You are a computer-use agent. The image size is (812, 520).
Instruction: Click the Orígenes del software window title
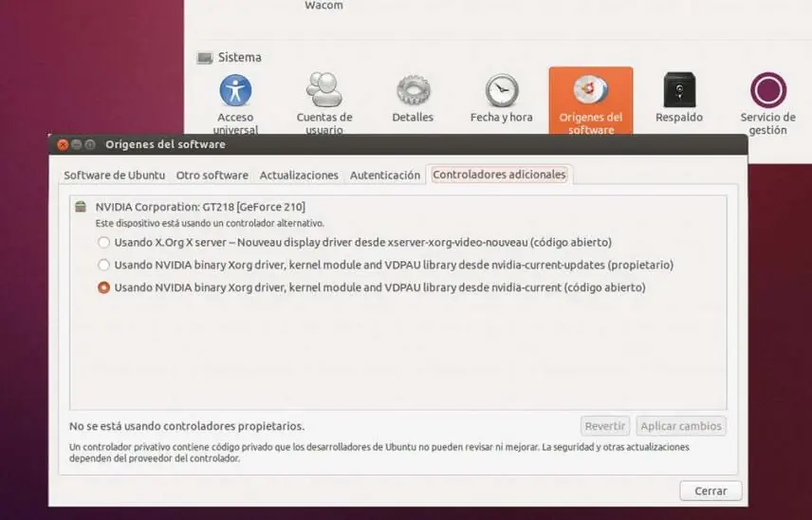(165, 144)
